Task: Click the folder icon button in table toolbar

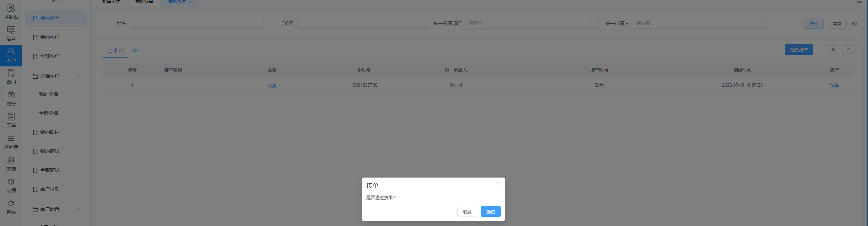Action: (x=848, y=50)
